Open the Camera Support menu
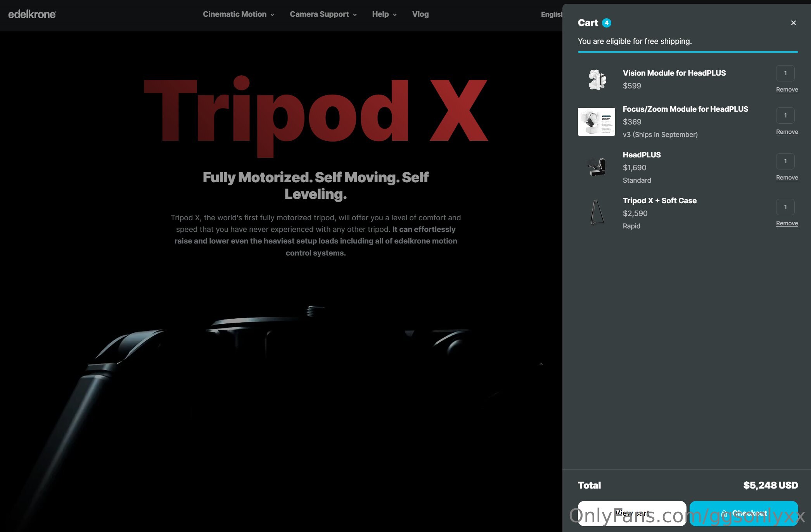 tap(323, 14)
